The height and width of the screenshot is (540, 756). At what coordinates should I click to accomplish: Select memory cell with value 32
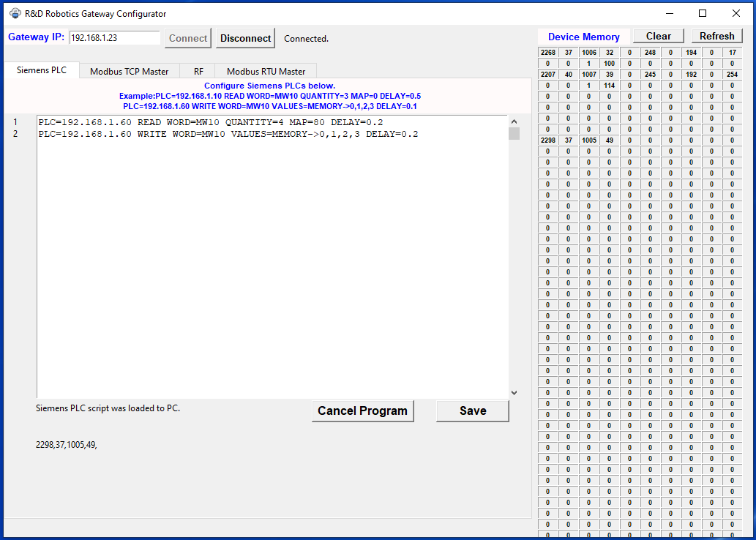point(609,53)
